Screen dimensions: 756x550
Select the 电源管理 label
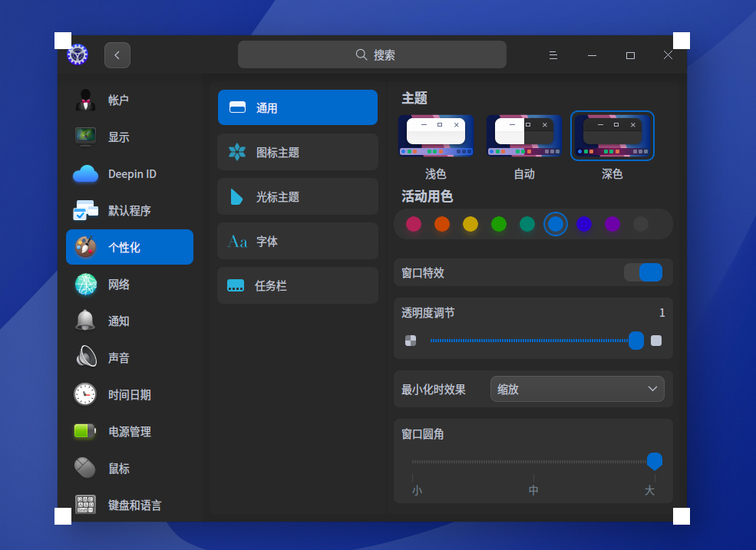point(130,431)
